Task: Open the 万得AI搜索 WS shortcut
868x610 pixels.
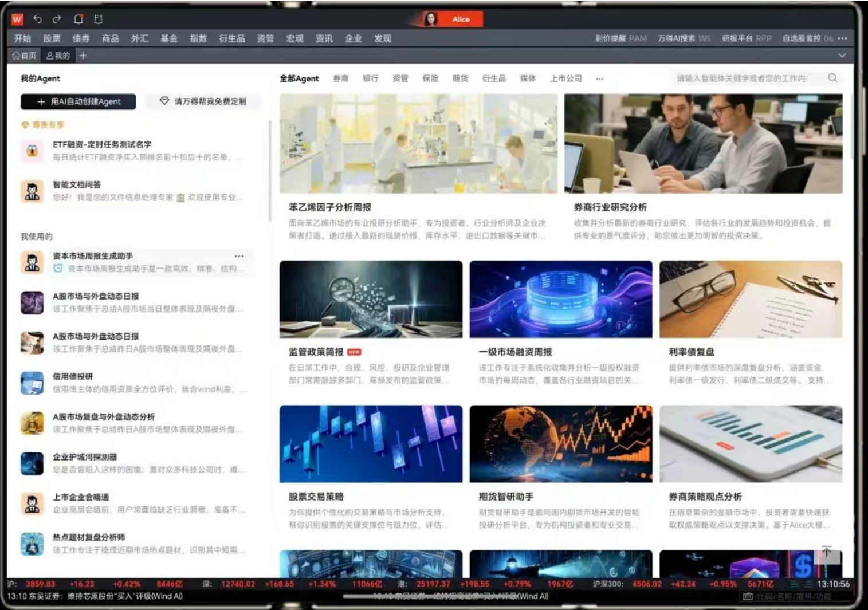Action: [x=684, y=38]
